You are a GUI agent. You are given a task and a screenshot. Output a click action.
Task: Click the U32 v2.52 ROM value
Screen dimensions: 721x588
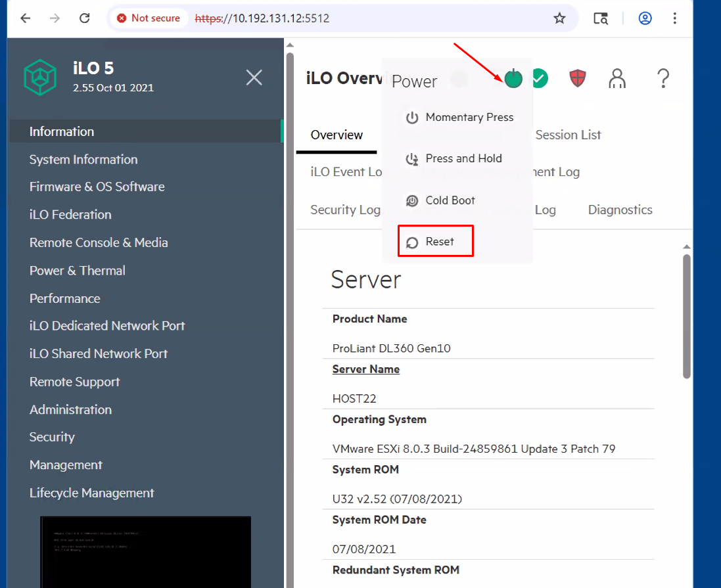tap(397, 499)
